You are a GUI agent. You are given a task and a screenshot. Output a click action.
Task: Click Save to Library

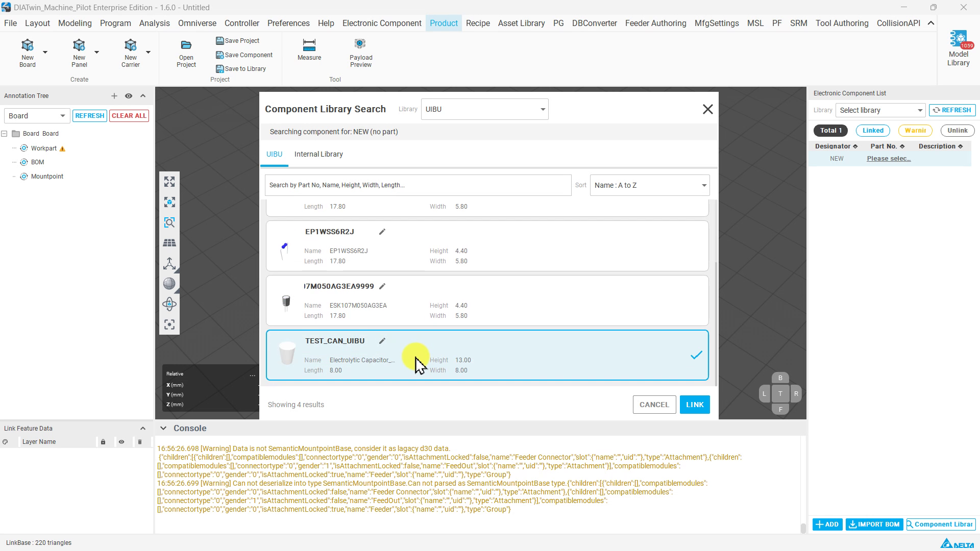click(x=241, y=69)
